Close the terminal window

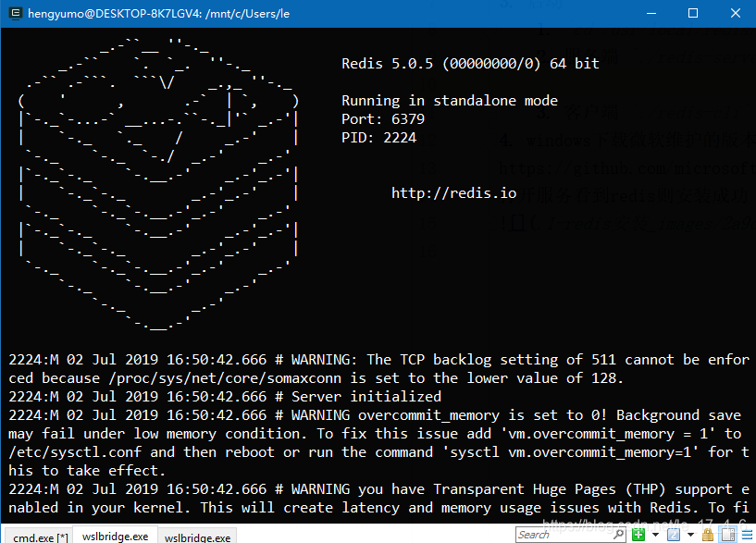[x=736, y=13]
